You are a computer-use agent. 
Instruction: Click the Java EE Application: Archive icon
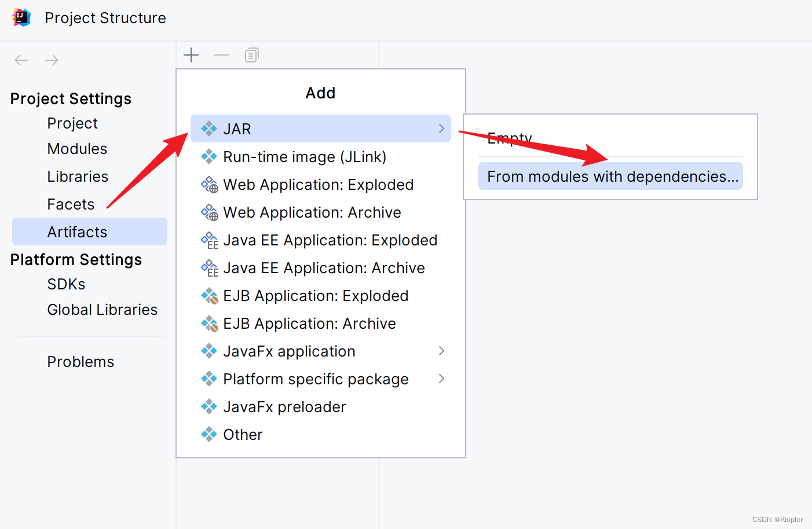tap(210, 268)
